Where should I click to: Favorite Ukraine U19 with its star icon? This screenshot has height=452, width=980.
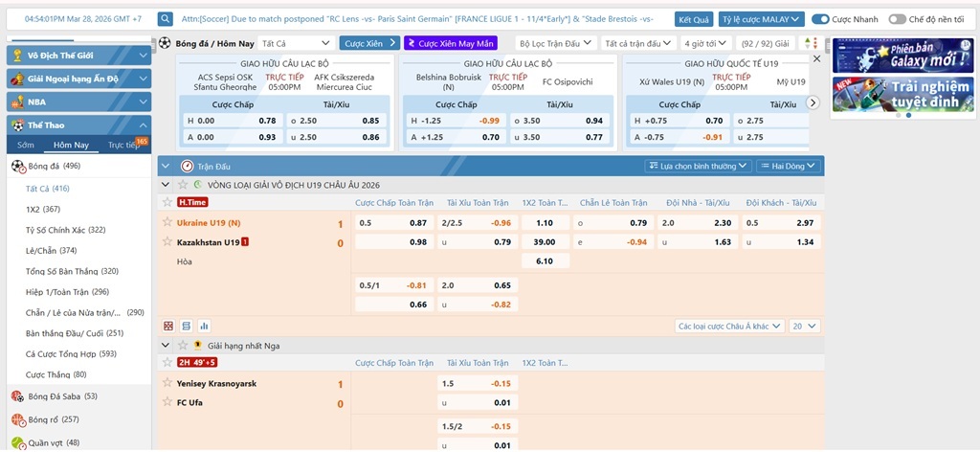[167, 223]
